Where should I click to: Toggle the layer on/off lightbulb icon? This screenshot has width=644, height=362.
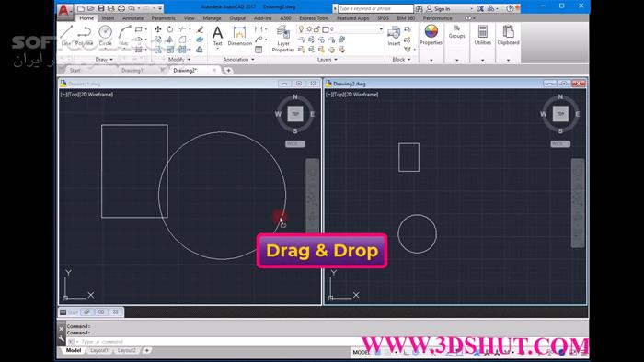point(301,29)
